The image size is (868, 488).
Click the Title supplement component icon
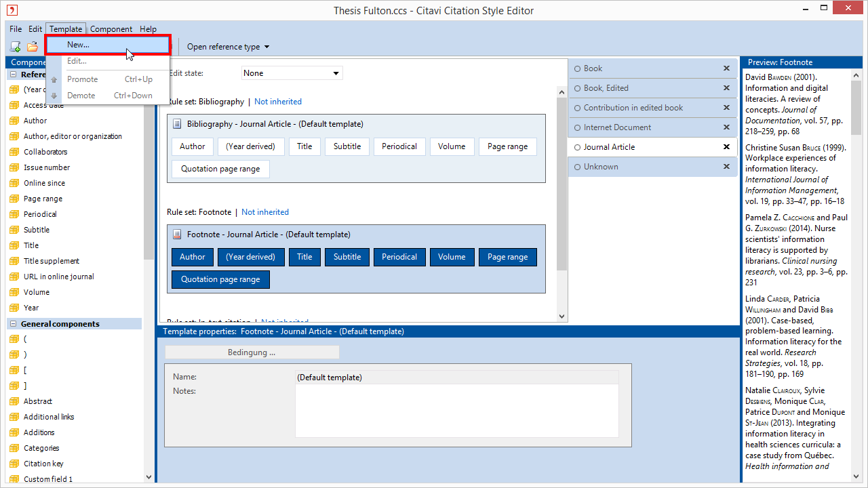(14, 261)
